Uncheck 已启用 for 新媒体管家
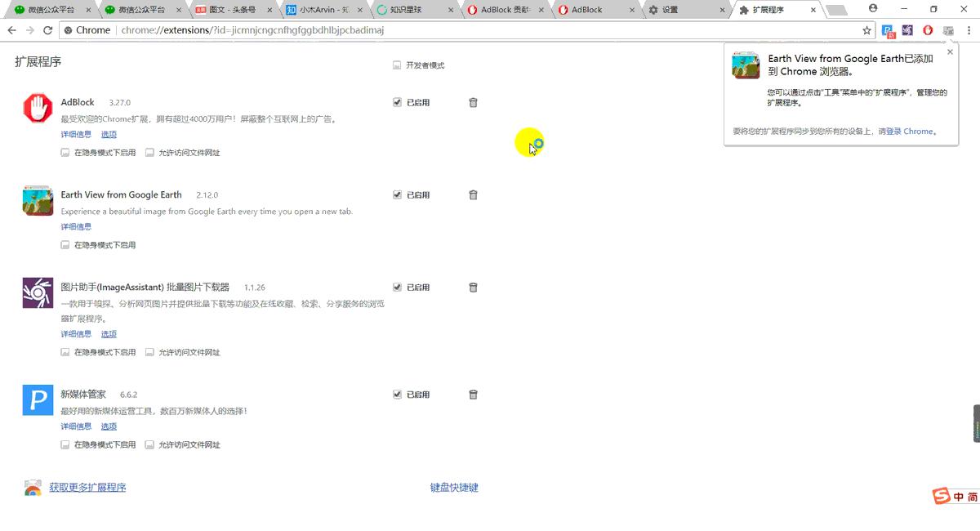980x531 pixels. 397,395
